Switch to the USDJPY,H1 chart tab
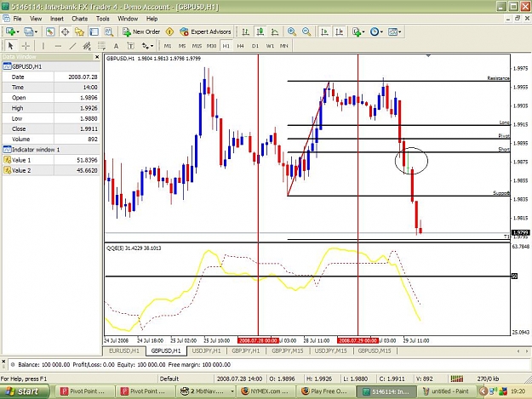 pos(206,351)
